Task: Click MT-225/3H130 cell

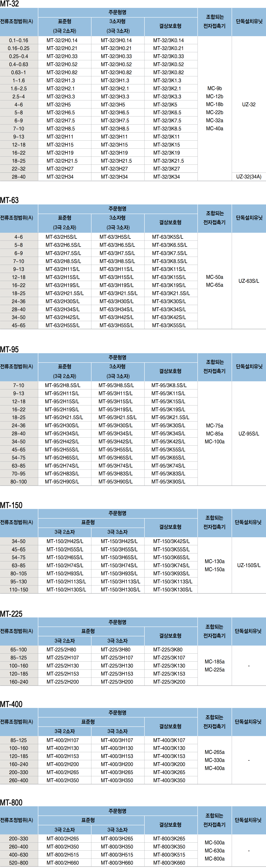Action: (x=117, y=666)
